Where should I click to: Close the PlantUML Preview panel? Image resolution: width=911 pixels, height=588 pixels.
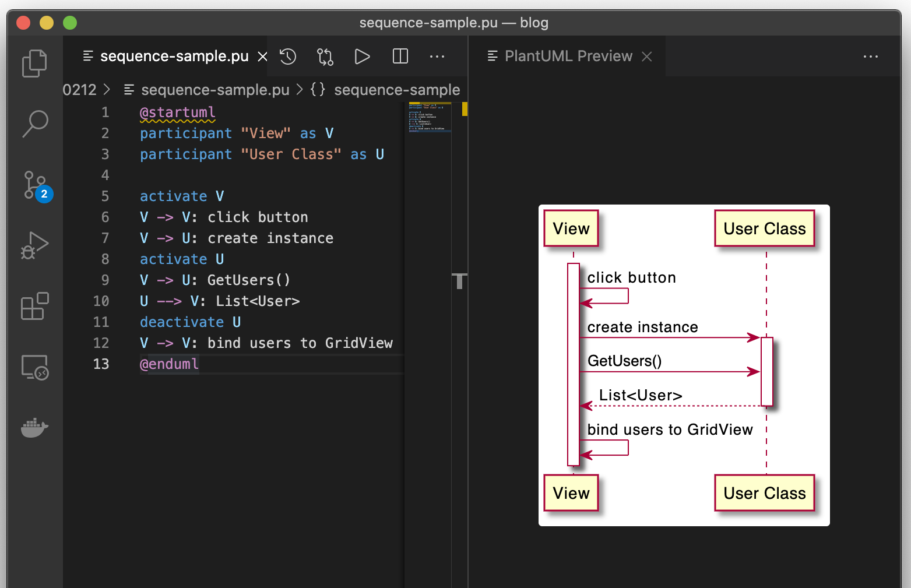click(647, 56)
